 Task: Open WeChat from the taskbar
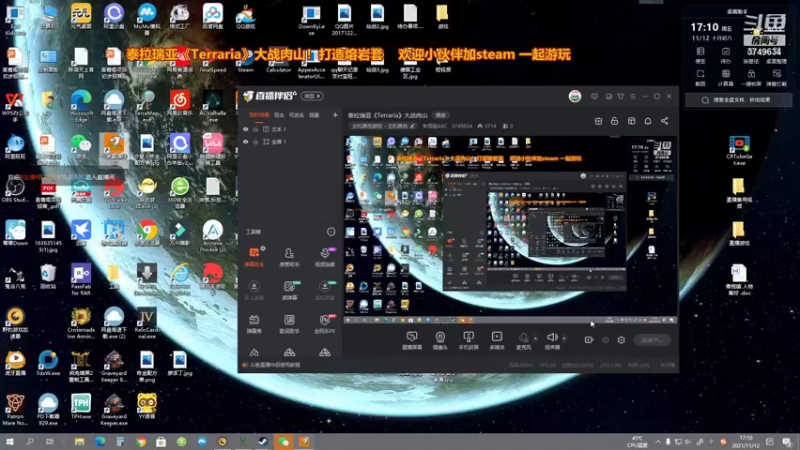pyautogui.click(x=284, y=442)
